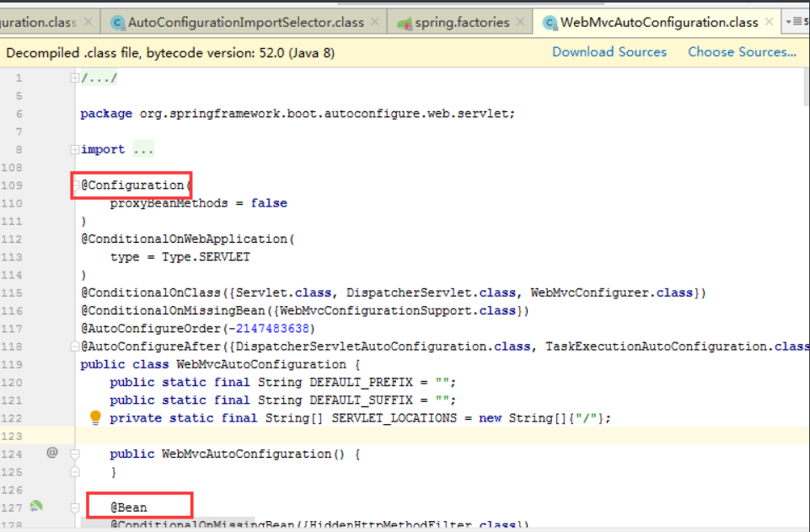
Task: Click the number -2147483638
Action: (x=269, y=329)
